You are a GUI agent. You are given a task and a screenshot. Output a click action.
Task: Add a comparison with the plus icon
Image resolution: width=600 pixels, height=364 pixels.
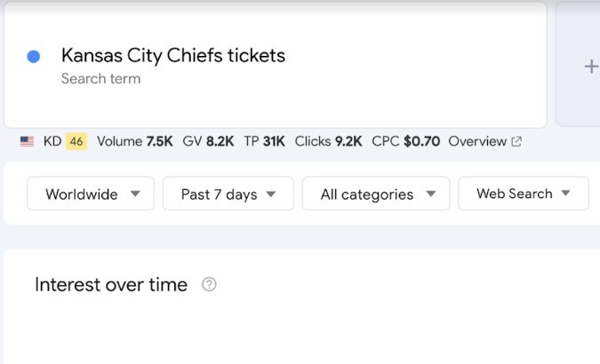tap(590, 66)
